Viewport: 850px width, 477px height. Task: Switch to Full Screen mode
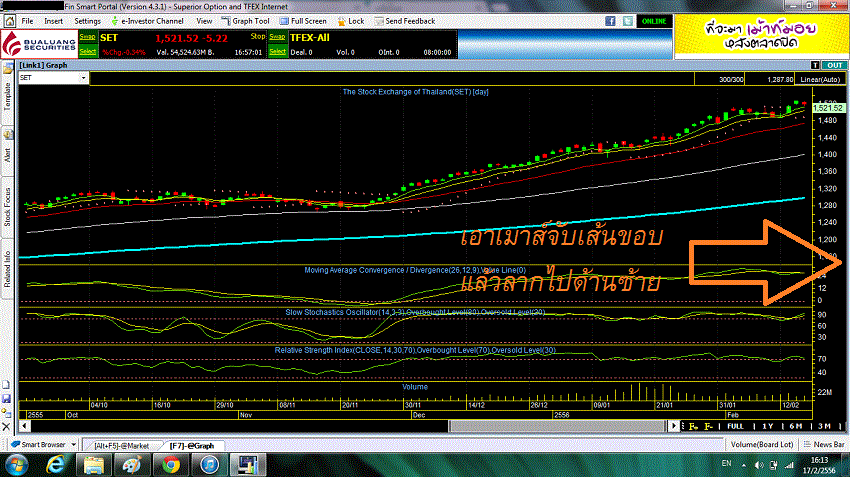coord(303,21)
